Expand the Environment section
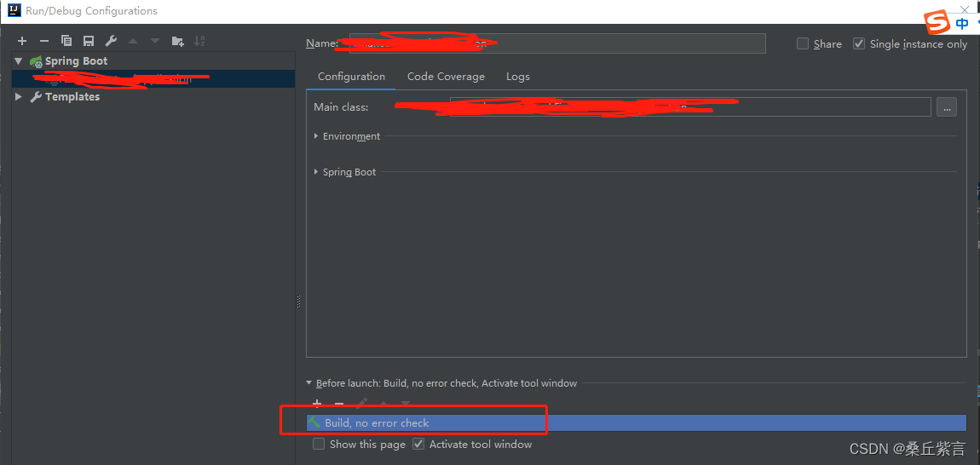The width and height of the screenshot is (980, 465). coord(317,136)
